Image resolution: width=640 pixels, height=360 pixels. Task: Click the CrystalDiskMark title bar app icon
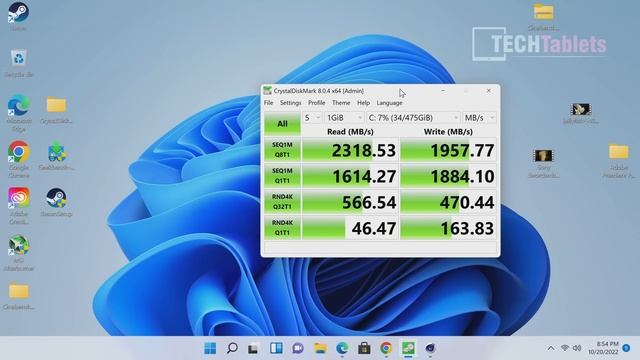(x=267, y=91)
